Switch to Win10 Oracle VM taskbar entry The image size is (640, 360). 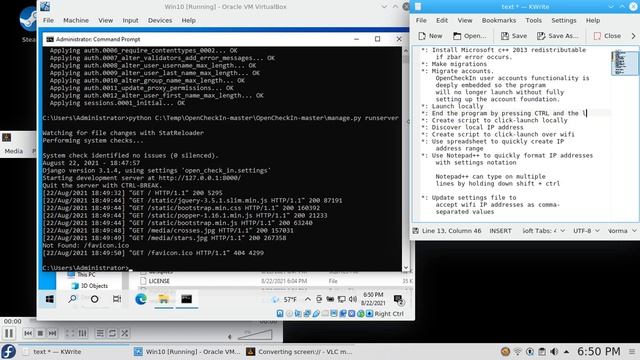(x=188, y=351)
